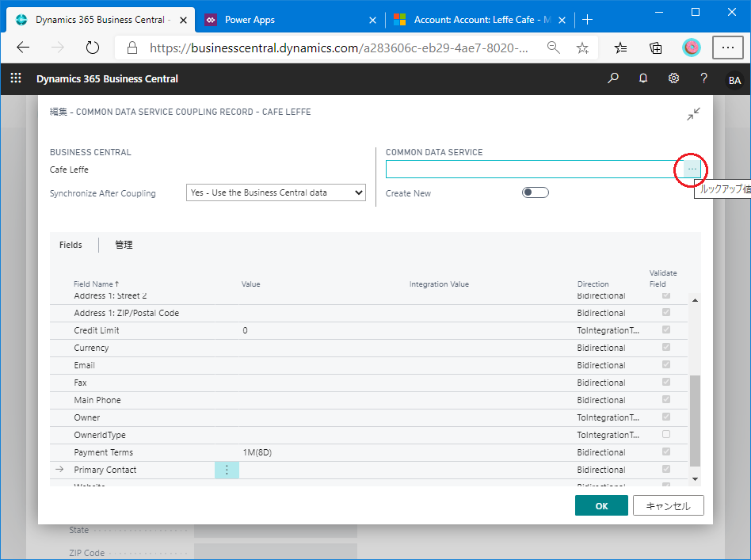
Task: Select the Owner field name
Action: pos(86,417)
